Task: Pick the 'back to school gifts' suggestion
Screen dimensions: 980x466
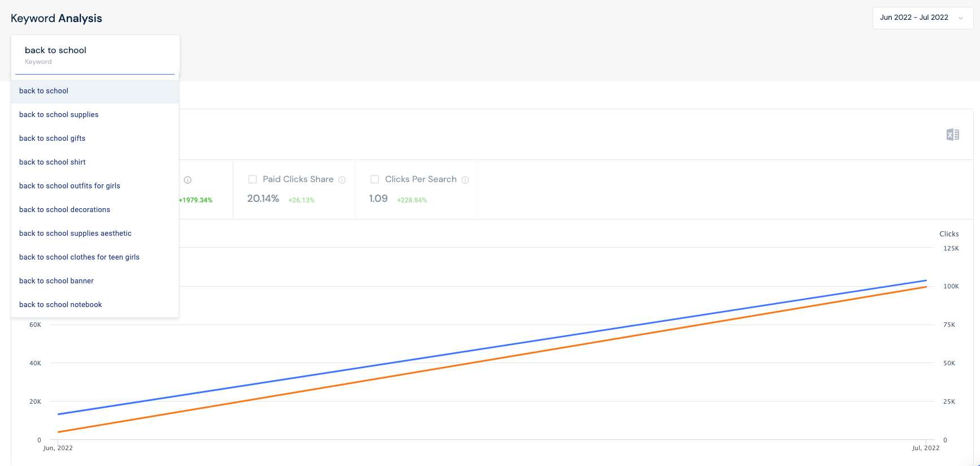Action: click(53, 139)
